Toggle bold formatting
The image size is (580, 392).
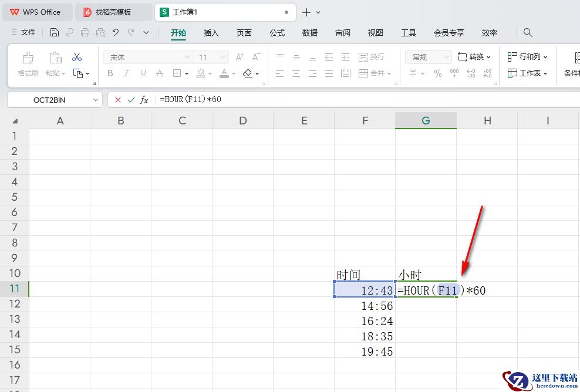tap(110, 73)
